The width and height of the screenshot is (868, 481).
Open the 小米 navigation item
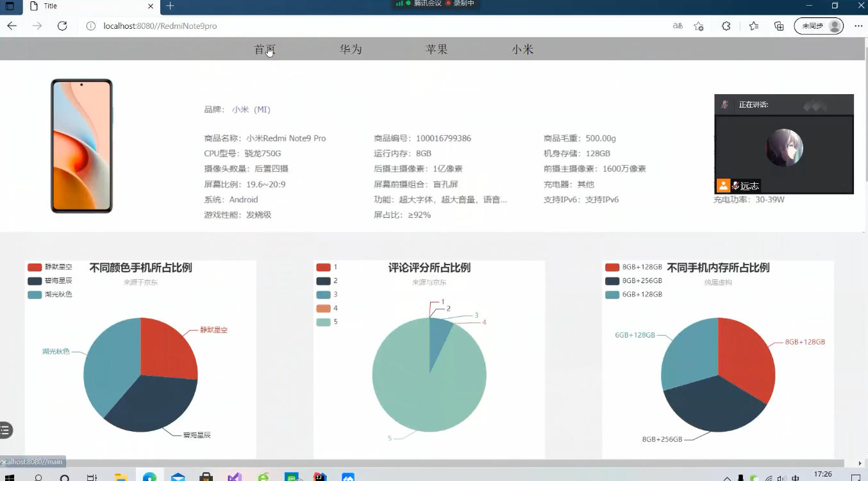tap(522, 49)
